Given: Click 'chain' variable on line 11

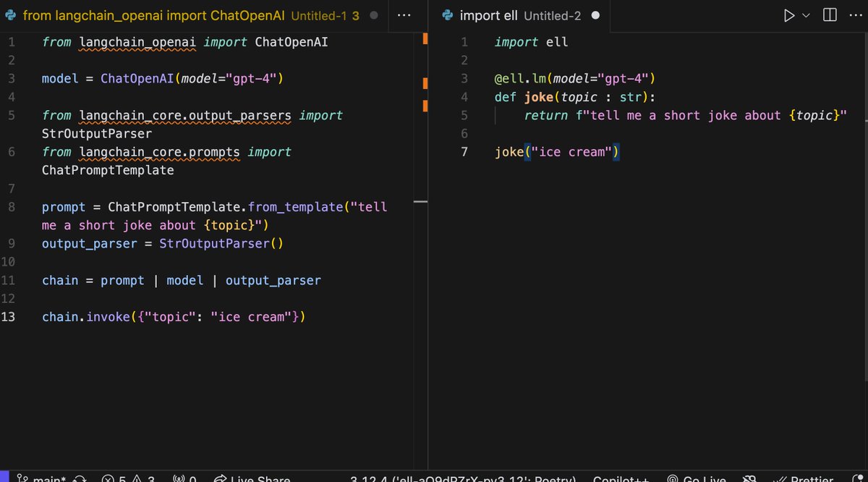Looking at the screenshot, I should point(60,280).
